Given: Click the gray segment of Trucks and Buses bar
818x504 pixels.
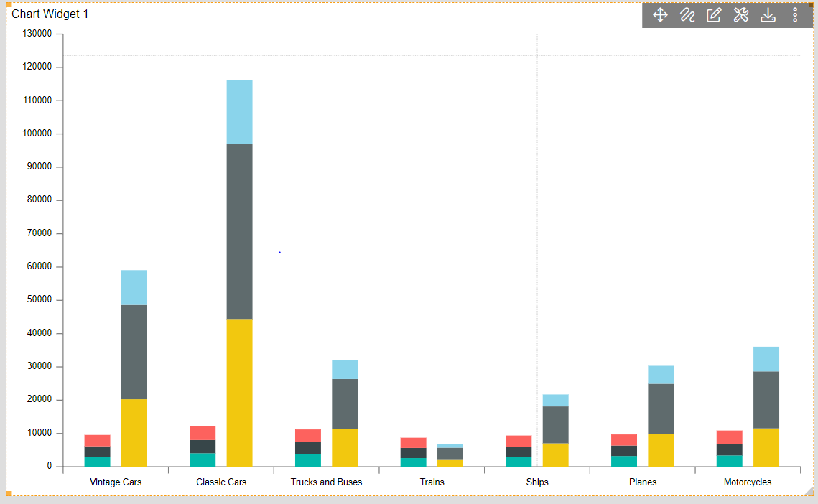Looking at the screenshot, I should click(x=345, y=403).
